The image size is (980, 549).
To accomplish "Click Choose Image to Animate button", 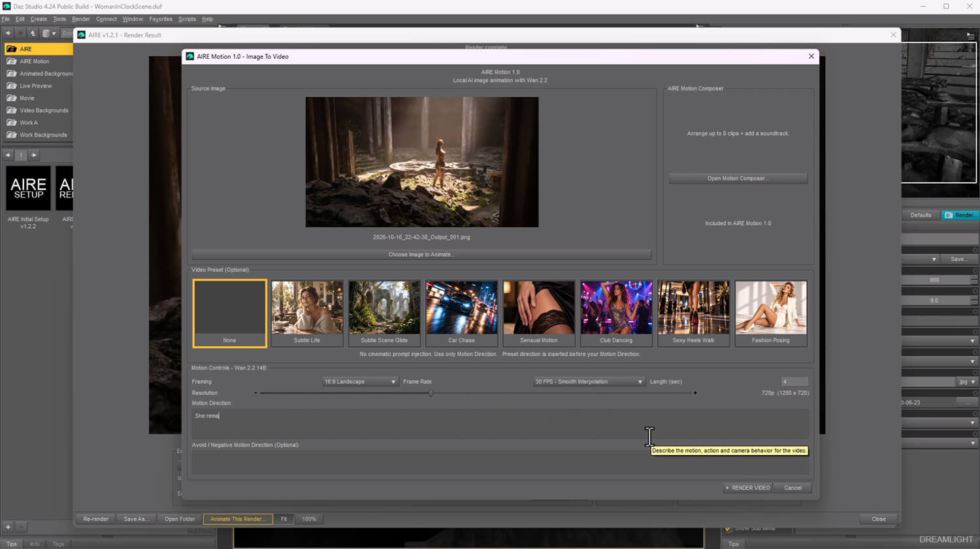I will [421, 254].
